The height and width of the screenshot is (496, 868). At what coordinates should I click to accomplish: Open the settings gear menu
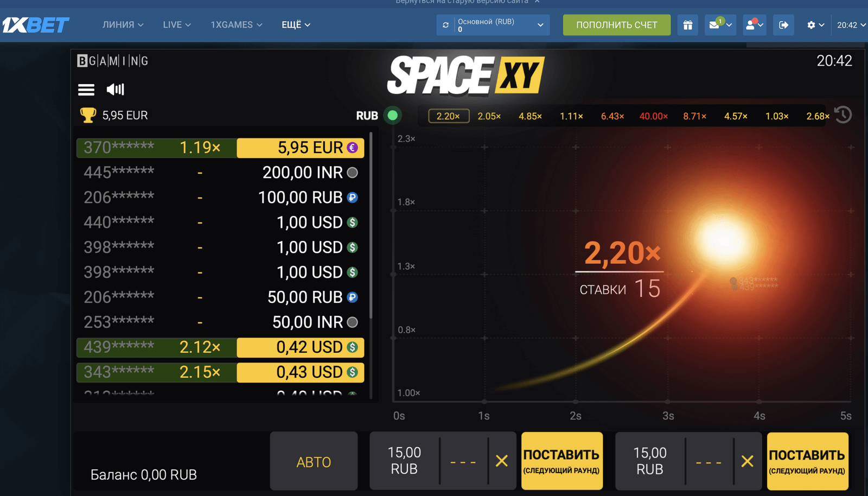[815, 25]
